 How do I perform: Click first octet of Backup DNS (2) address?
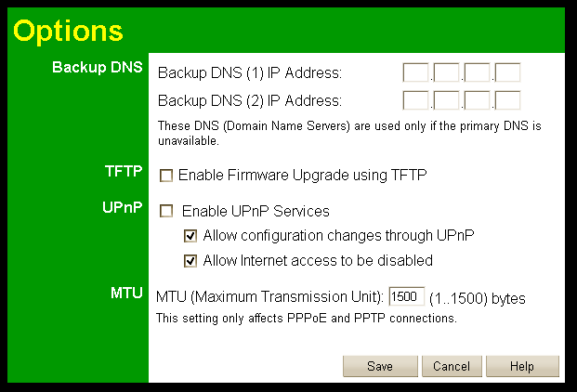coord(415,100)
